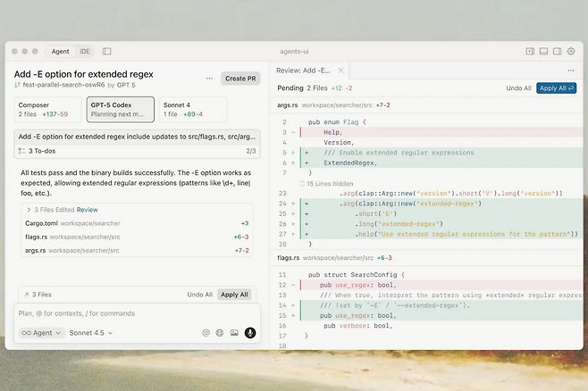
Task: Click blue Apply All in review pane
Action: [x=556, y=88]
